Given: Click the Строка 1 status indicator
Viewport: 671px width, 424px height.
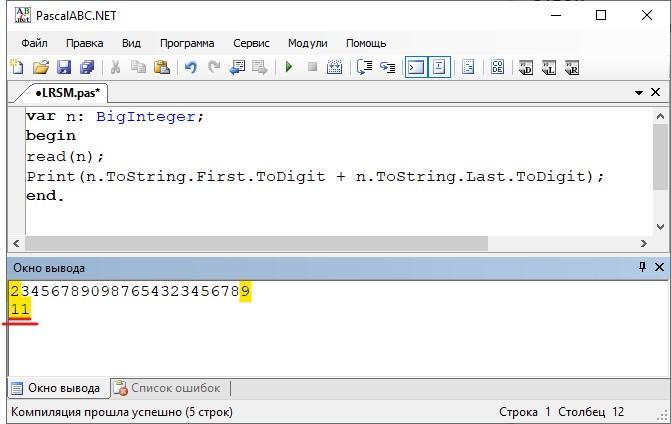Looking at the screenshot, I should 525,412.
